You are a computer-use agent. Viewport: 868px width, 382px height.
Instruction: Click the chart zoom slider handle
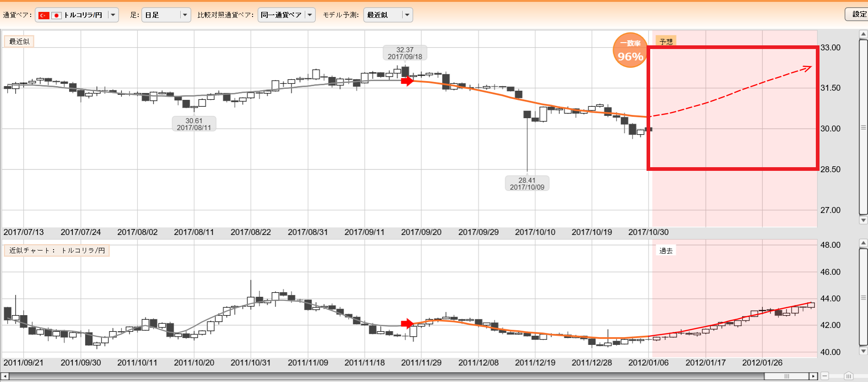[x=849, y=377]
